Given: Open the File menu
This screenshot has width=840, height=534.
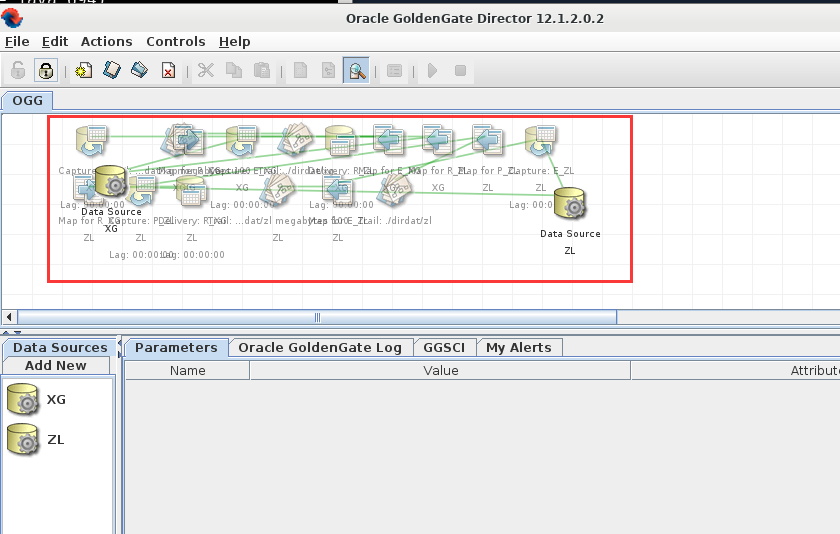Looking at the screenshot, I should pos(17,41).
